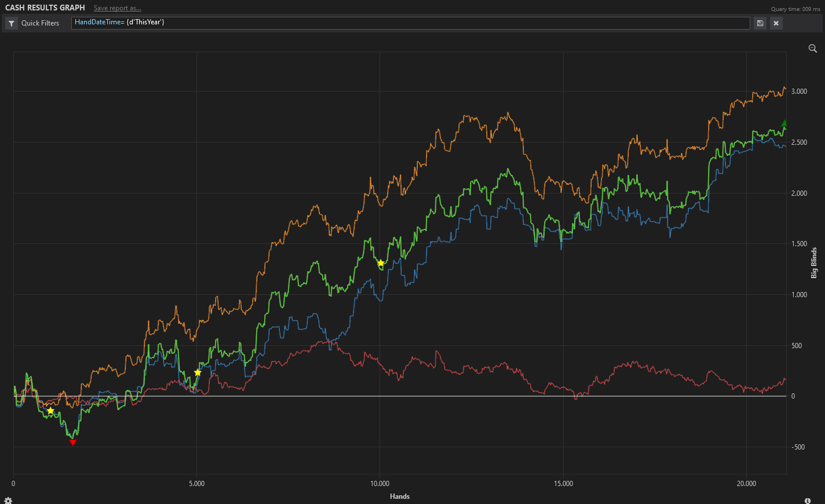Click the graph zoom magnifier icon
The width and height of the screenshot is (825, 504).
tap(812, 48)
